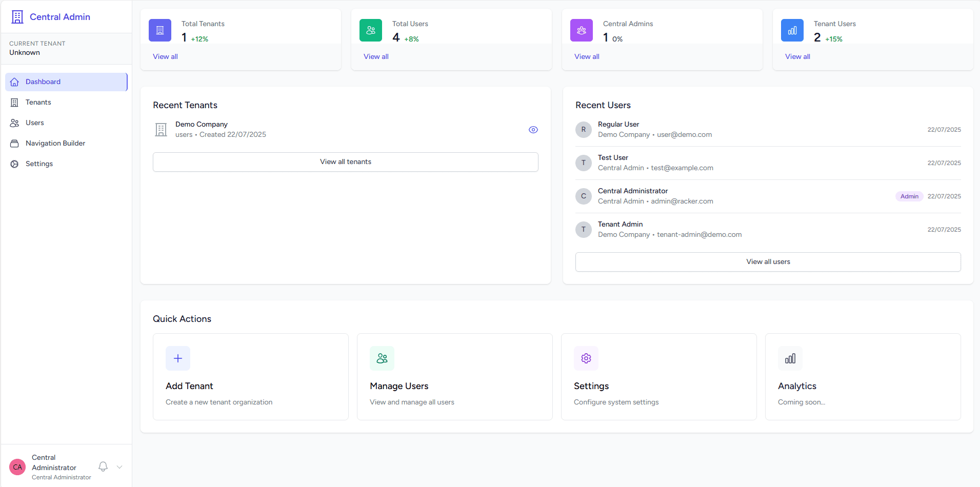Open the Central Administrator profile chevron menu
The width and height of the screenshot is (980, 487).
click(119, 467)
